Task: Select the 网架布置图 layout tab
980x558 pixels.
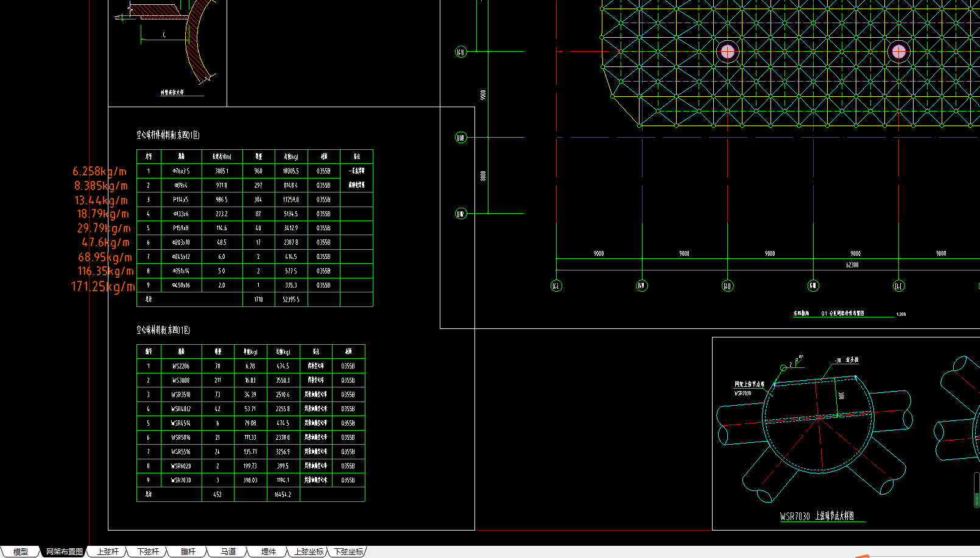Action: [x=64, y=552]
